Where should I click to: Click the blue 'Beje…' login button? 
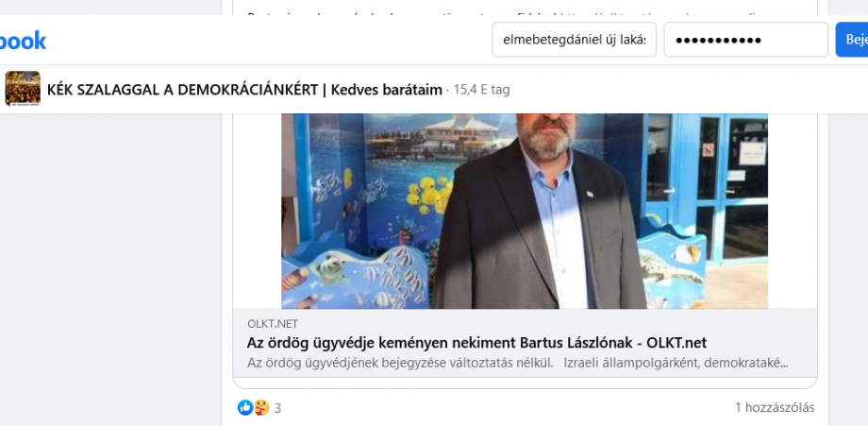click(852, 40)
